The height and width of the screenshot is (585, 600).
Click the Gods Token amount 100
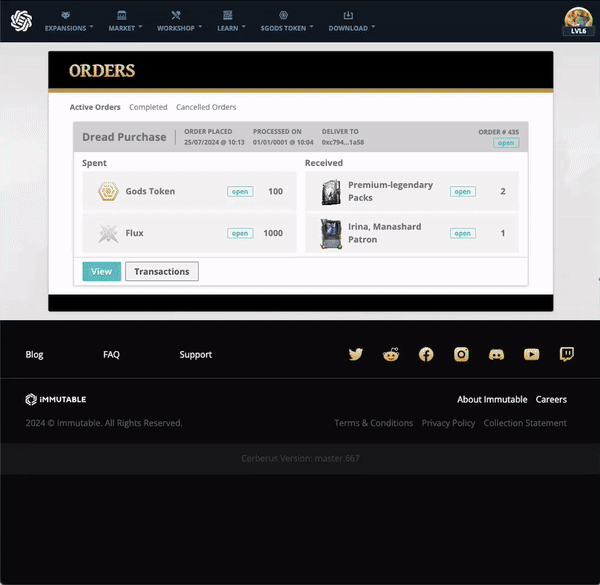tap(276, 191)
